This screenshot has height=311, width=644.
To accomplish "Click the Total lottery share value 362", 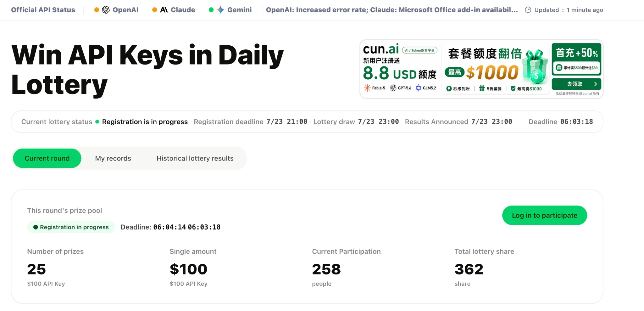I will coord(469,269).
